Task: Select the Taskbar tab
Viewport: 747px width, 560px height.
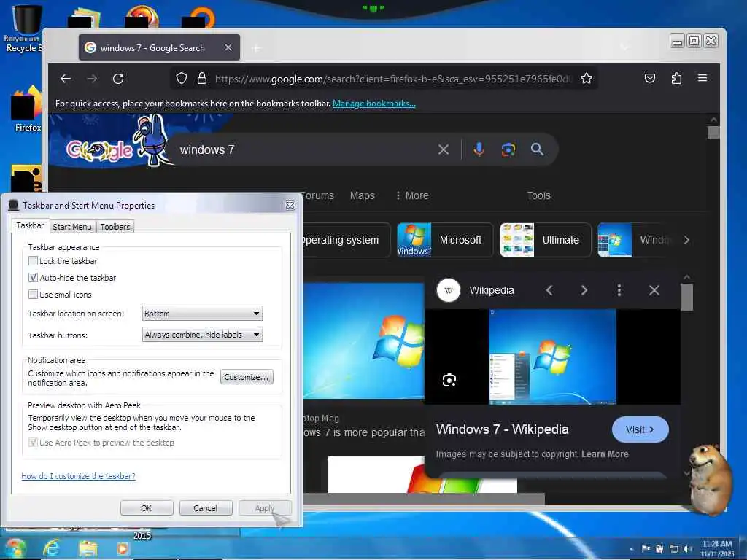Action: click(x=30, y=225)
